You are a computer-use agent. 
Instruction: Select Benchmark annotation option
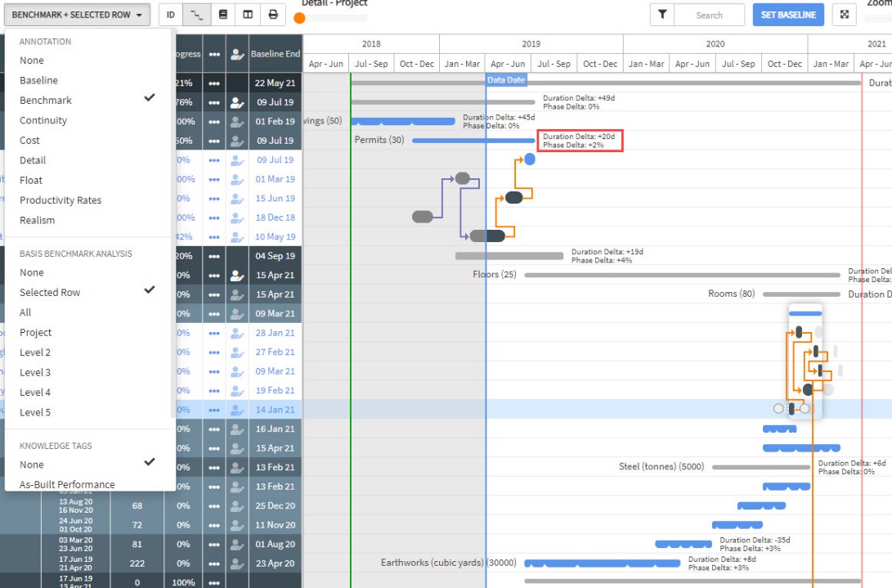[x=46, y=101]
